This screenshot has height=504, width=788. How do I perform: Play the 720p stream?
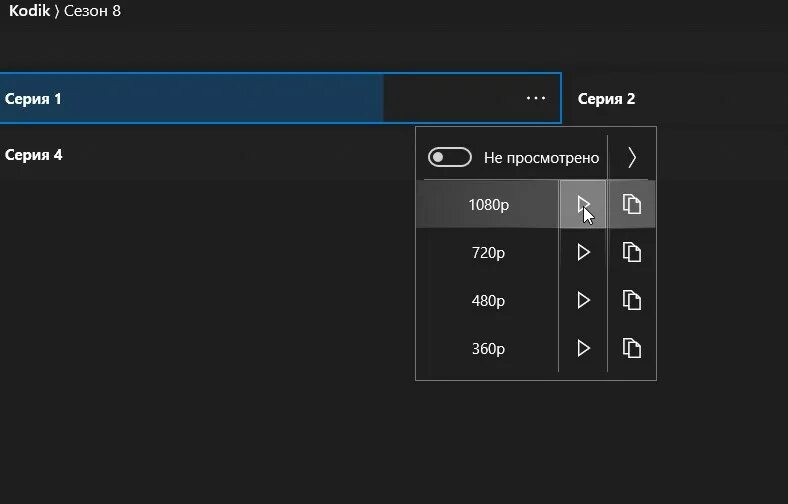pos(583,252)
